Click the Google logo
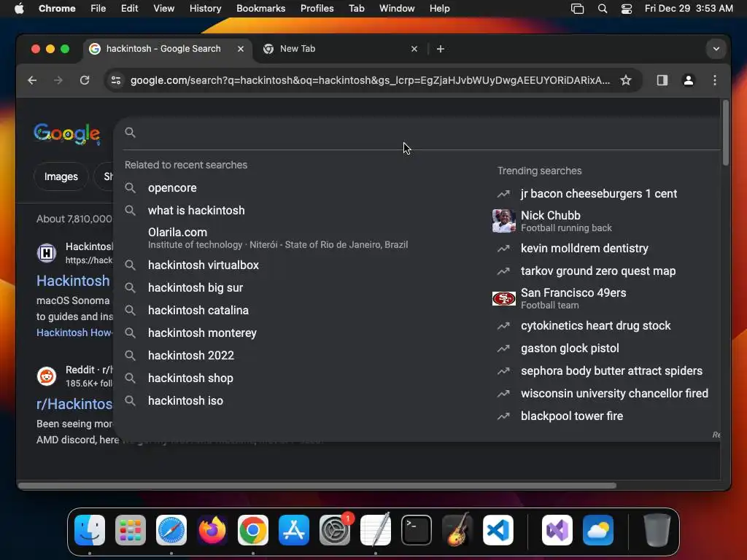This screenshot has width=747, height=560. (67, 134)
